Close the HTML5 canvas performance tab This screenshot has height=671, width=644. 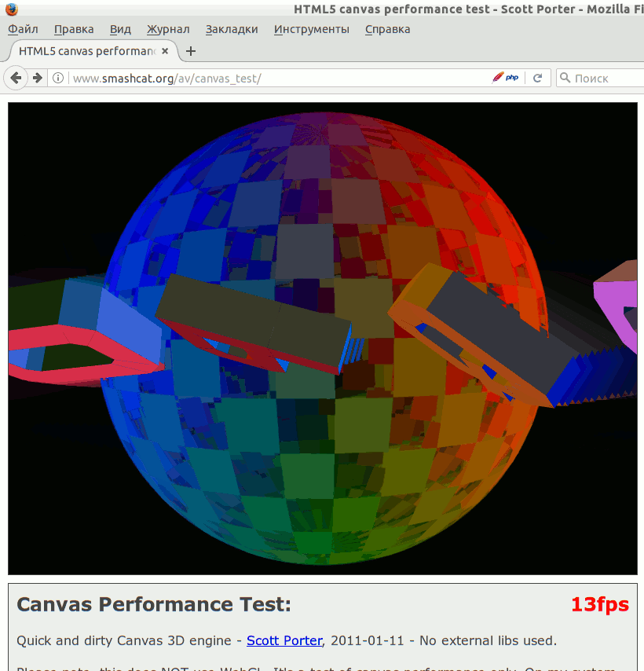(x=166, y=51)
